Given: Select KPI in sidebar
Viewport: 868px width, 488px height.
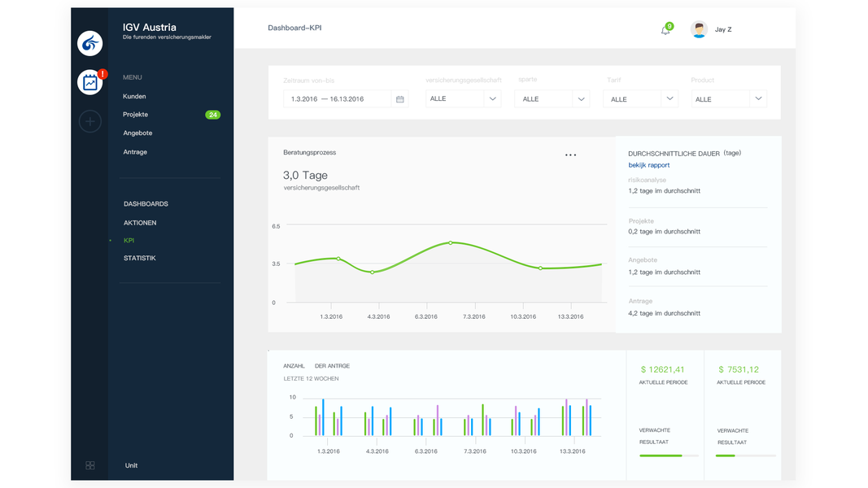Looking at the screenshot, I should pyautogui.click(x=129, y=241).
